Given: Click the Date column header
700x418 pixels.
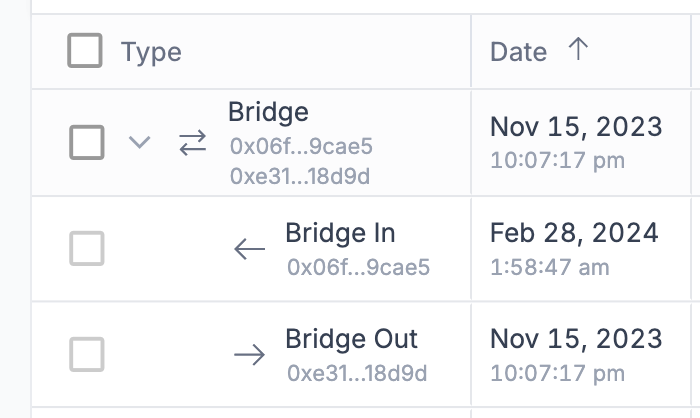Looking at the screenshot, I should click(x=518, y=52).
